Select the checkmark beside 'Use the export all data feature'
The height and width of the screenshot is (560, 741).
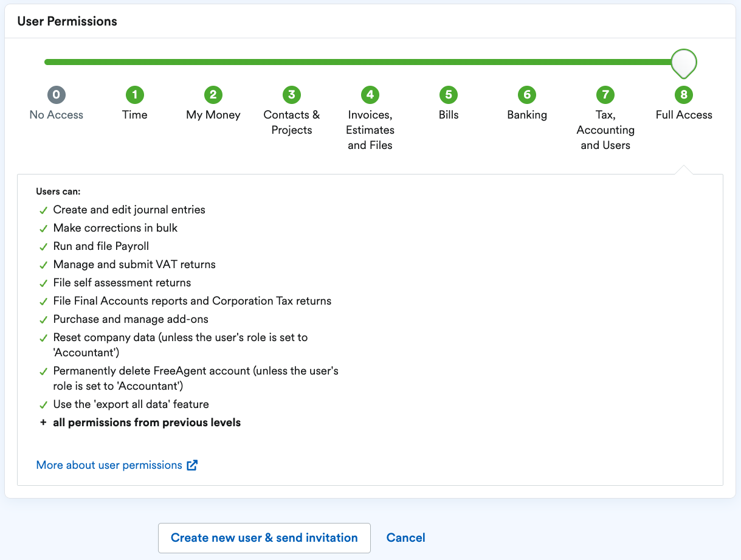[x=43, y=404]
